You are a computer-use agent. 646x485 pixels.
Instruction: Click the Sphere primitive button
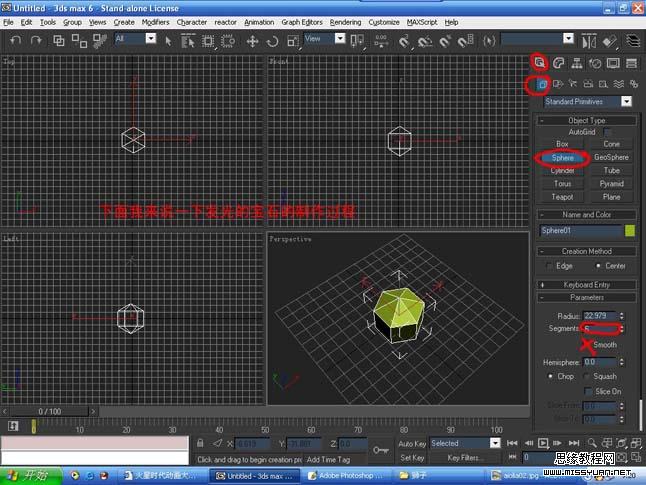pyautogui.click(x=562, y=157)
